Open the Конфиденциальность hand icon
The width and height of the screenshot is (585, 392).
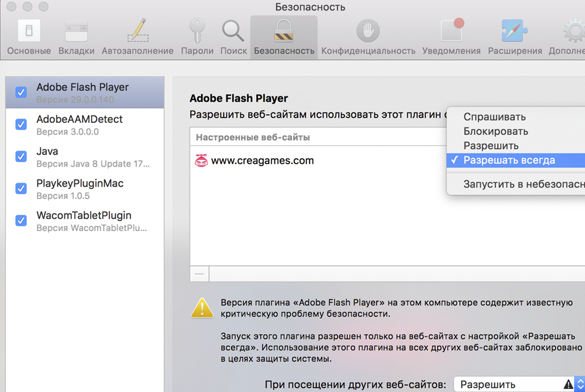(368, 31)
